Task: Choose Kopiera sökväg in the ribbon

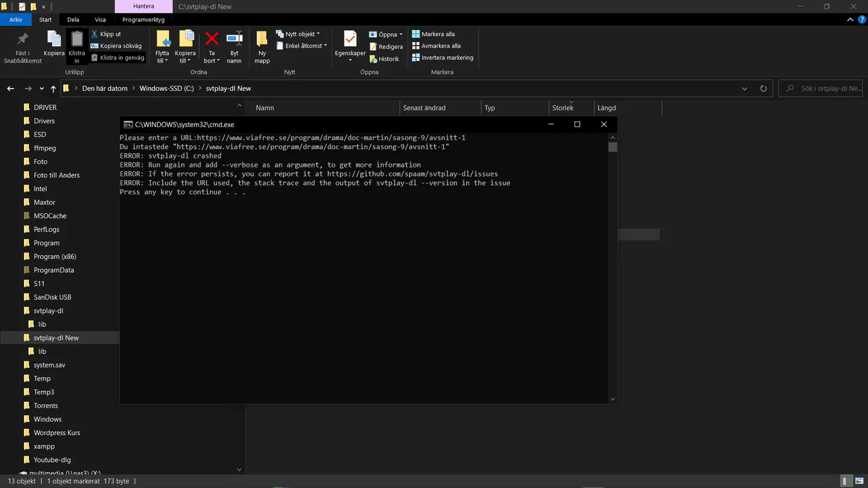Action: click(116, 46)
